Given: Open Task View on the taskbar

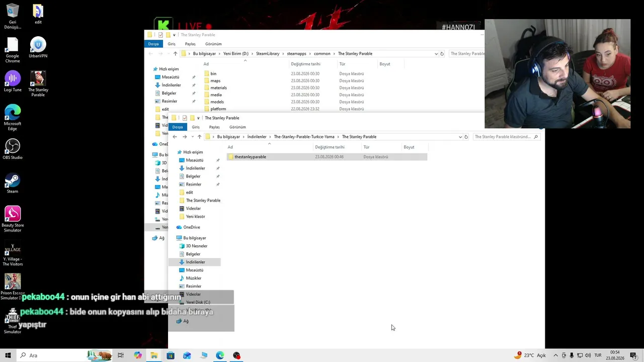Looking at the screenshot, I should 121,355.
